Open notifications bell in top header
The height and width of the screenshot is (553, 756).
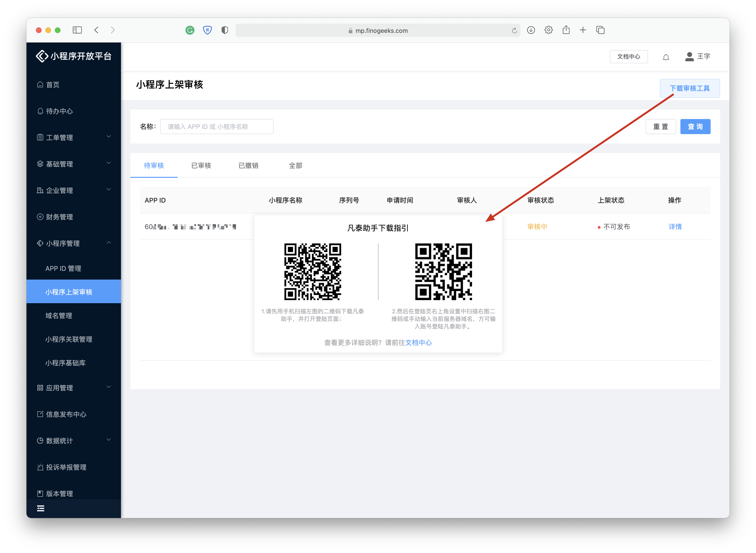[x=666, y=57]
